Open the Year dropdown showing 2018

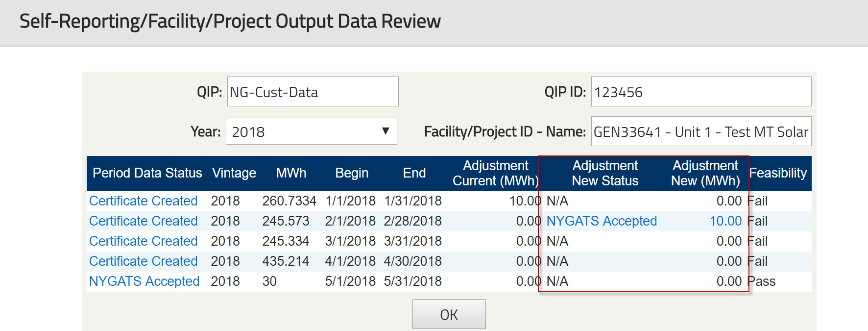pos(311,131)
